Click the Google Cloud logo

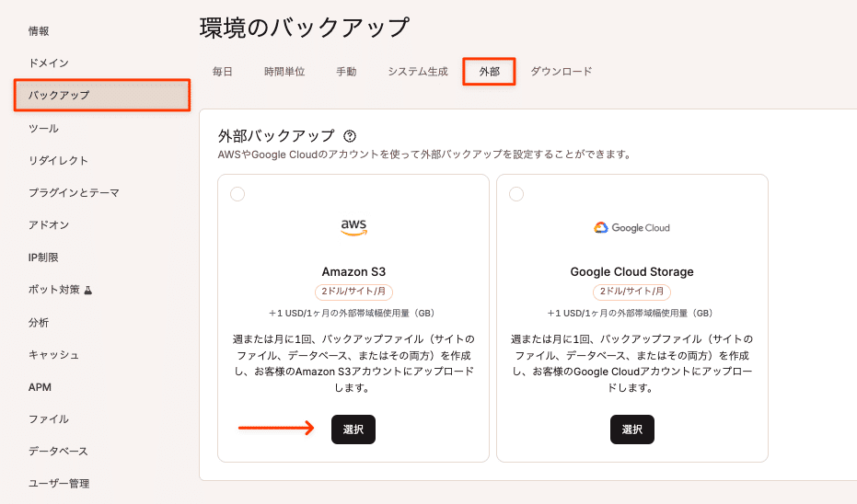tap(631, 228)
